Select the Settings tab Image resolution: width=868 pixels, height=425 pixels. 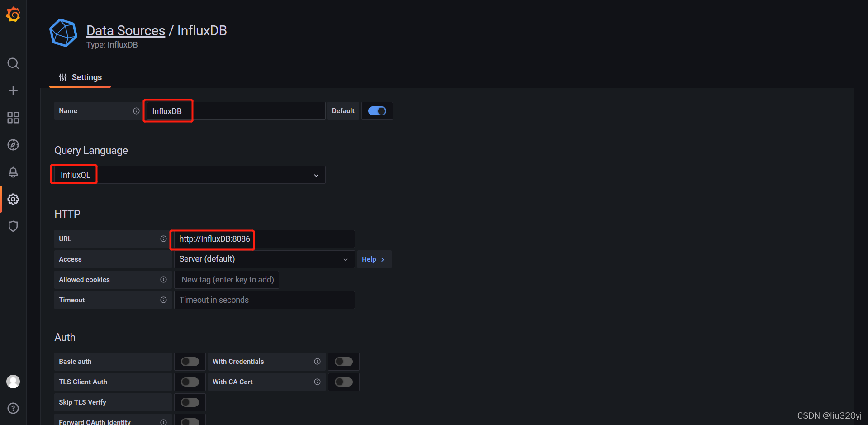[80, 77]
